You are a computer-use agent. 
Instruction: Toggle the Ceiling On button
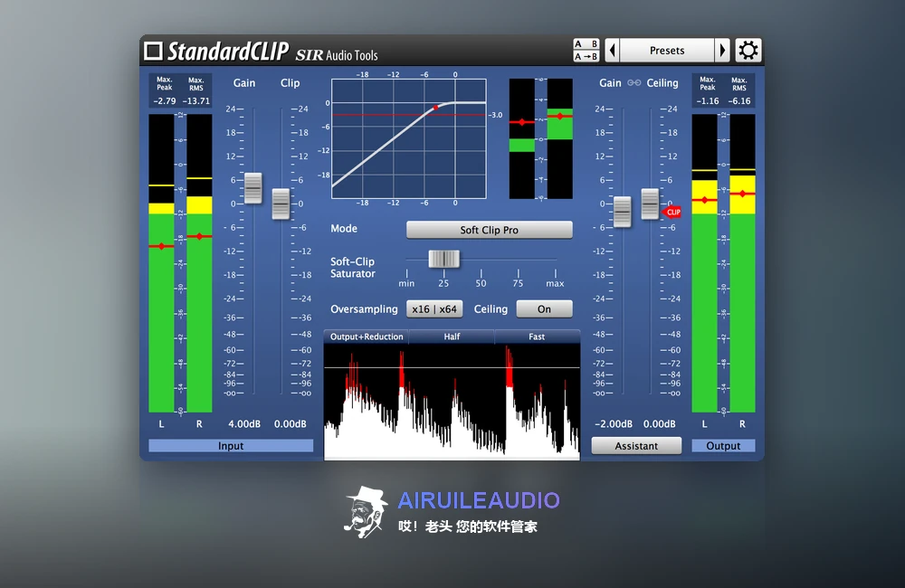tap(544, 308)
